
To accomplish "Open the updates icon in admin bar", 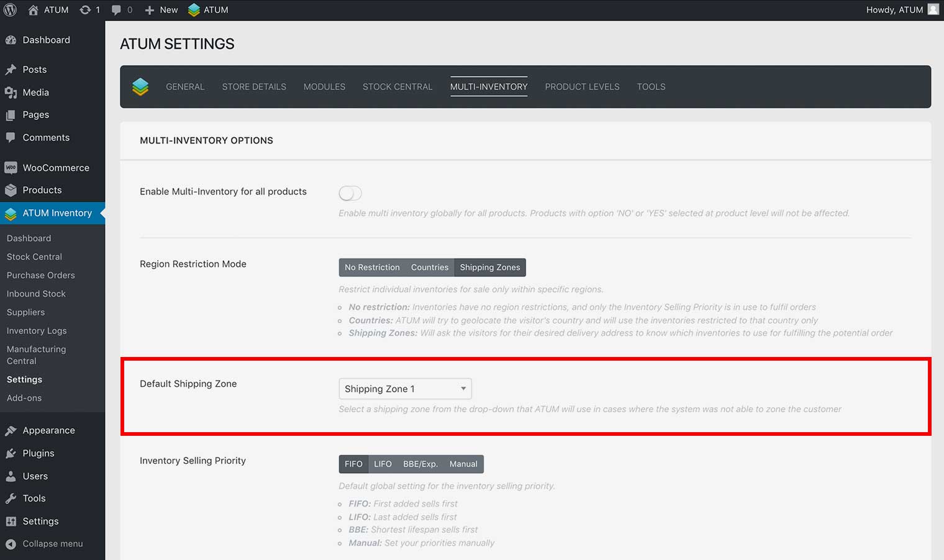I will tap(86, 10).
